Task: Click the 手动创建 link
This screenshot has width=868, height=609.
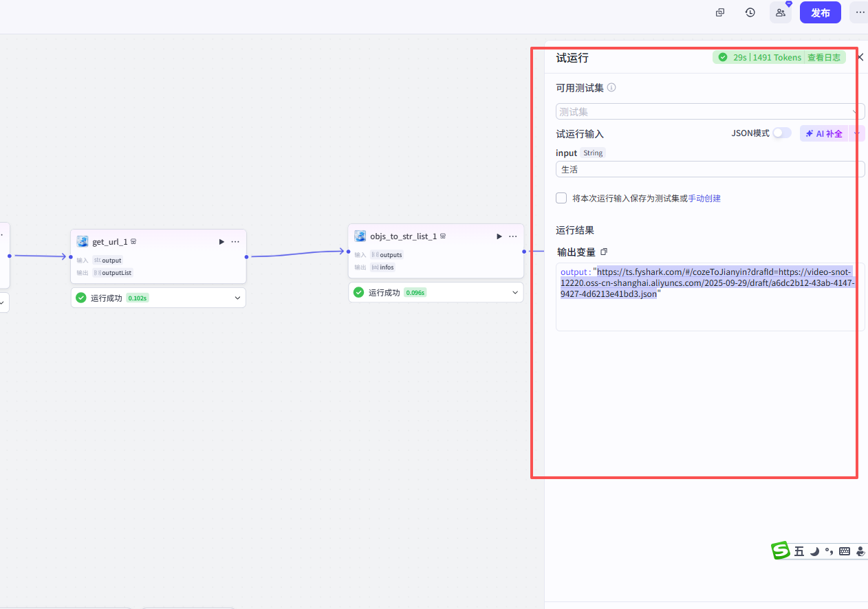Action: pos(704,198)
